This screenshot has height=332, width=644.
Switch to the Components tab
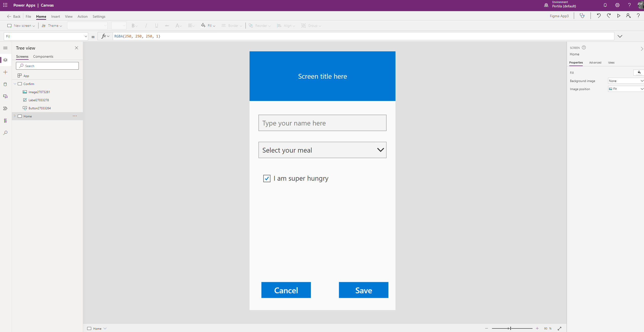point(43,56)
